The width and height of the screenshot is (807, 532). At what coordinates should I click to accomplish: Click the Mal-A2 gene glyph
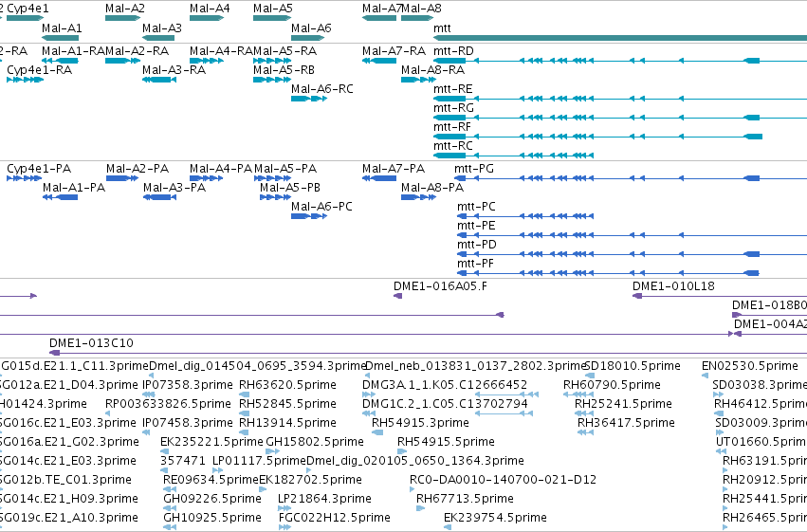pyautogui.click(x=122, y=18)
